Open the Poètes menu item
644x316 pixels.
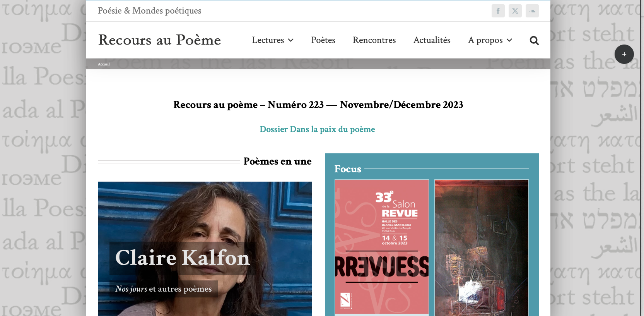tap(323, 40)
